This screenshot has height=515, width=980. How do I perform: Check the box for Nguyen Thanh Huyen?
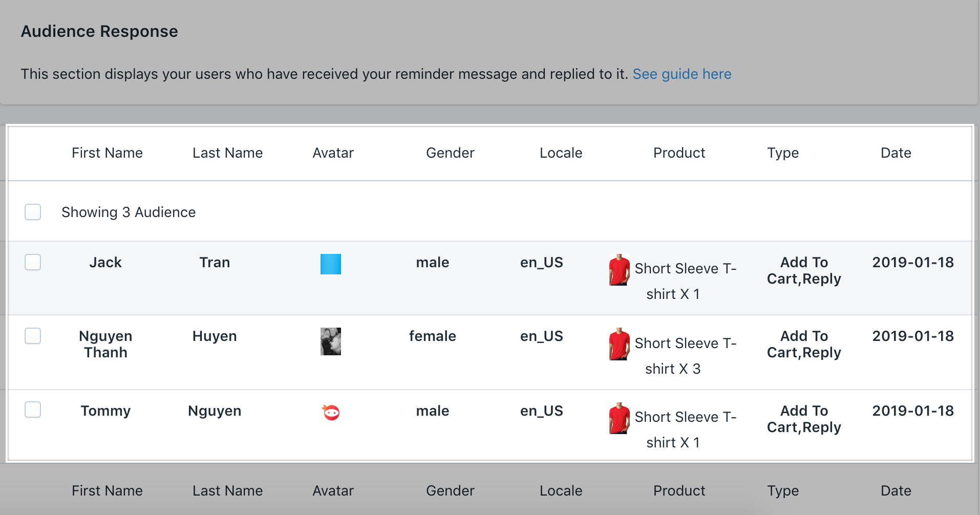pos(33,336)
